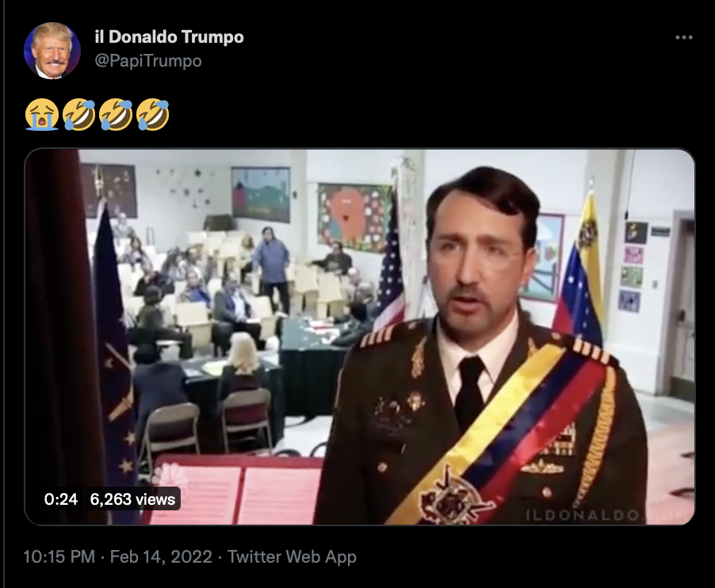Click the second rolling laughing emoji
The width and height of the screenshot is (715, 588).
pyautogui.click(x=116, y=114)
